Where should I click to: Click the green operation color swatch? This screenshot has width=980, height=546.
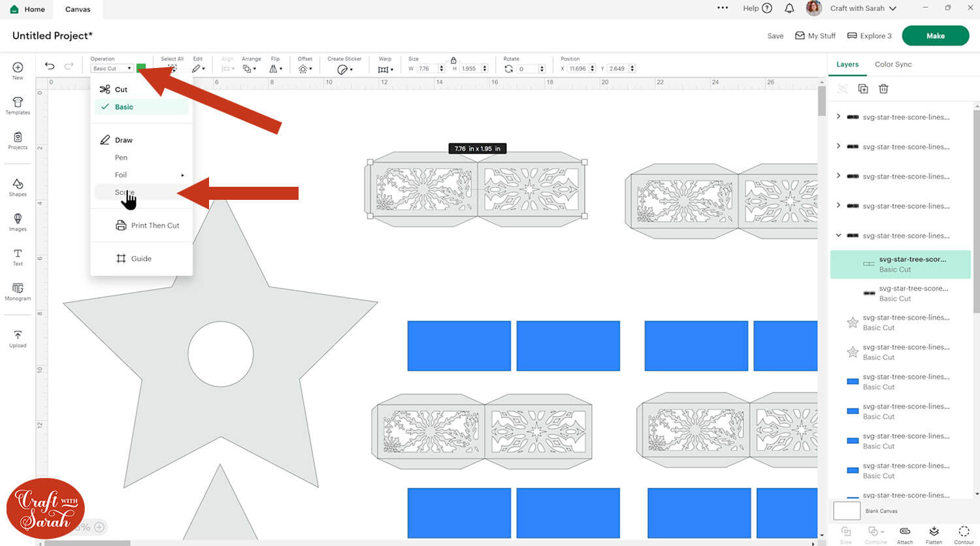click(x=141, y=68)
